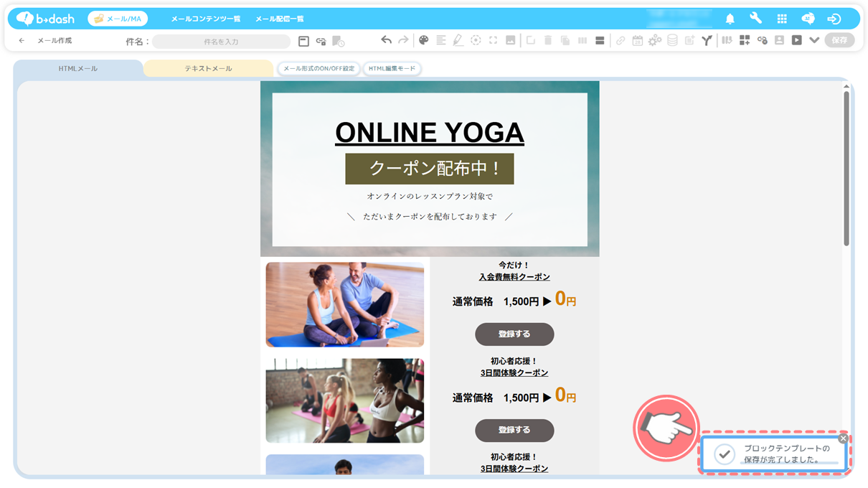The height and width of the screenshot is (488, 868).
Task: Click the 今だけ！ text
Action: [514, 265]
